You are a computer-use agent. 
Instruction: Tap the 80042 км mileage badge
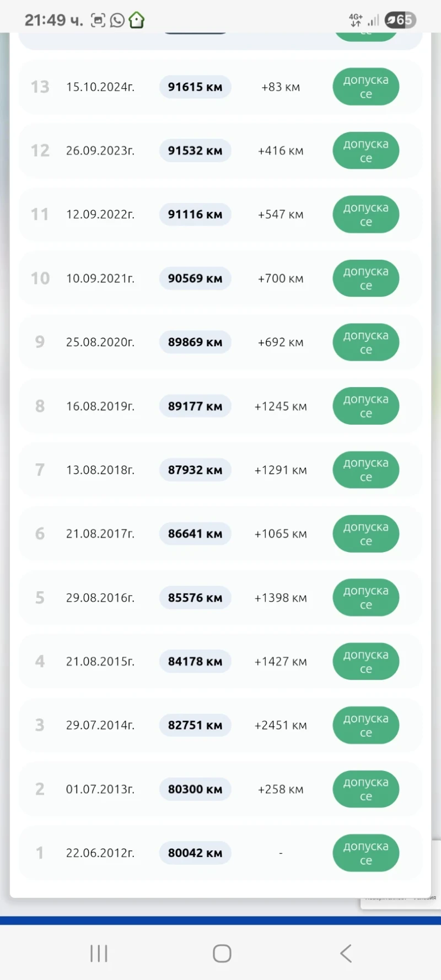195,853
